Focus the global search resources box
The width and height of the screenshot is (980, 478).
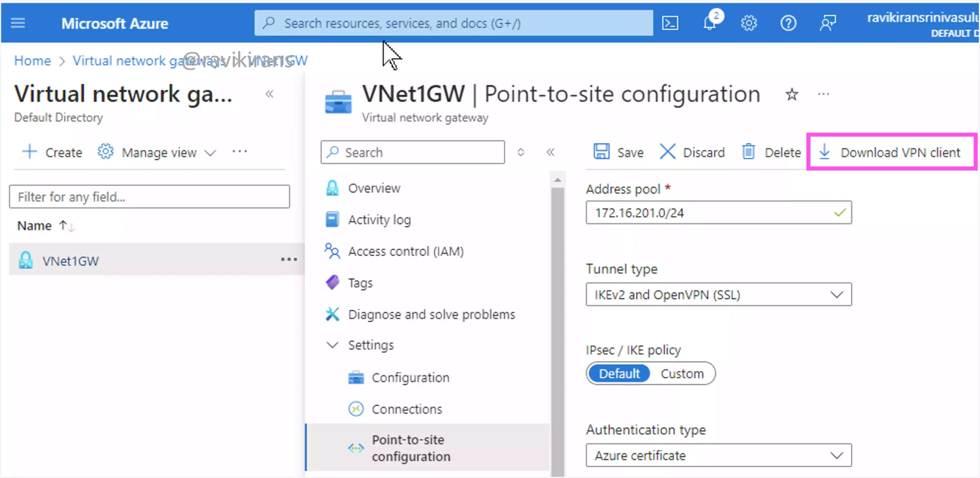click(x=454, y=23)
